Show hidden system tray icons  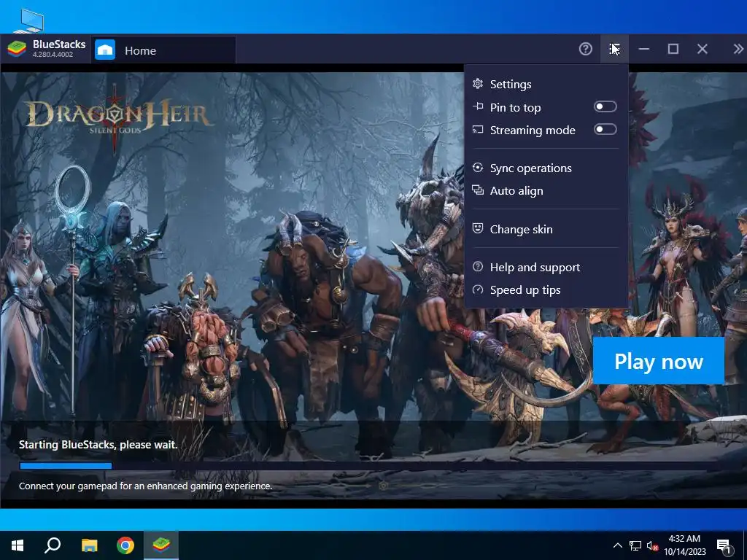[617, 545]
